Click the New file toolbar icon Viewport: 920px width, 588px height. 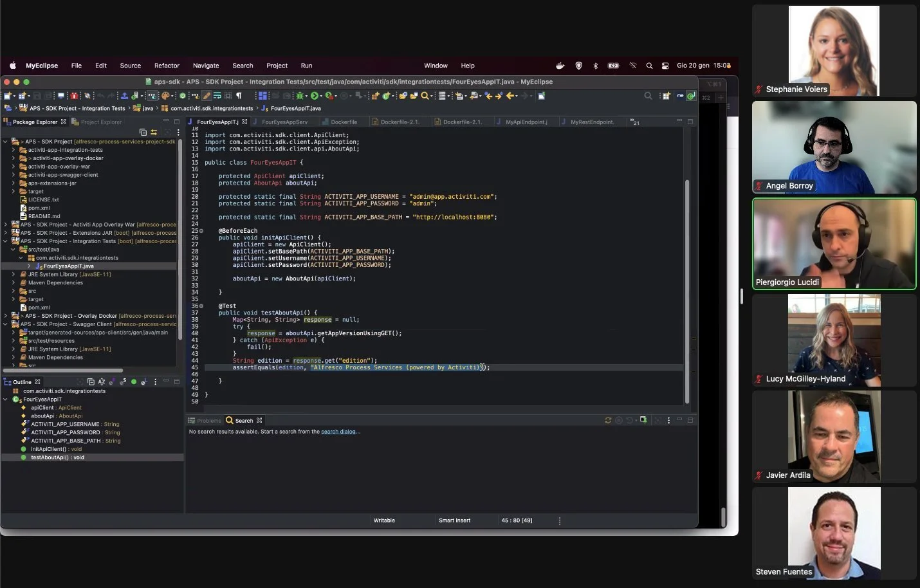[x=7, y=96]
